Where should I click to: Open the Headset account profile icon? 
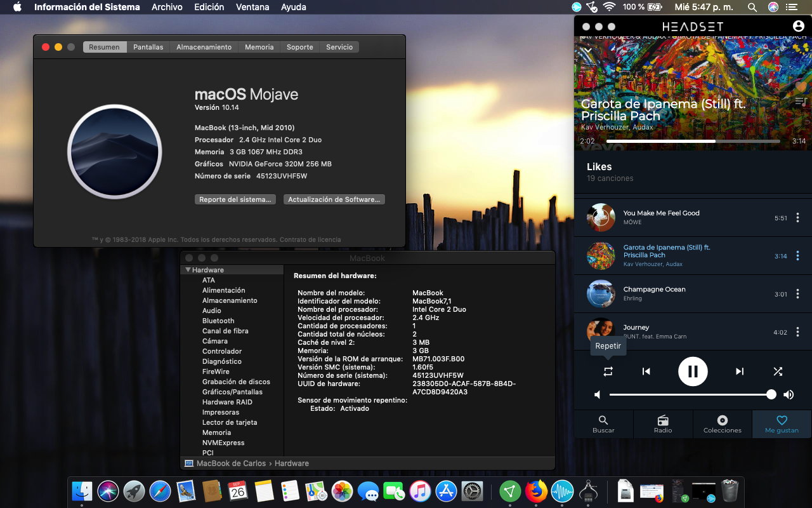(x=798, y=26)
